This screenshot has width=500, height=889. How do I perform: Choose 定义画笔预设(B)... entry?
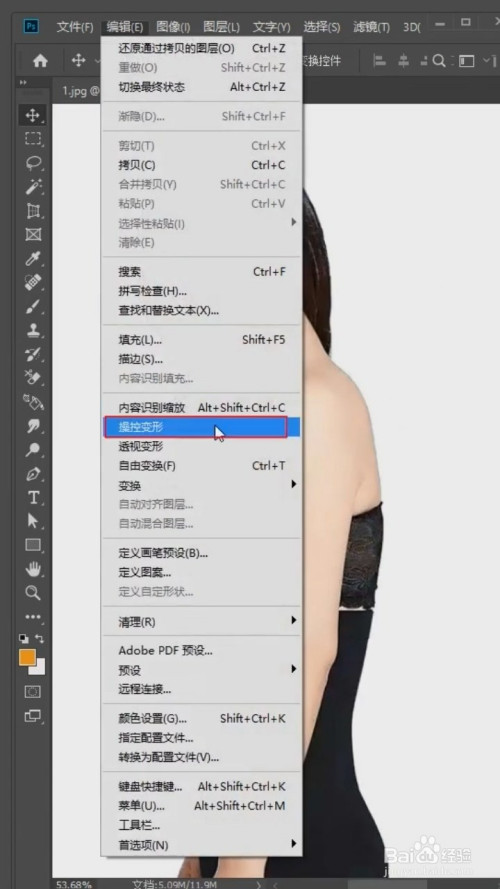click(201, 553)
